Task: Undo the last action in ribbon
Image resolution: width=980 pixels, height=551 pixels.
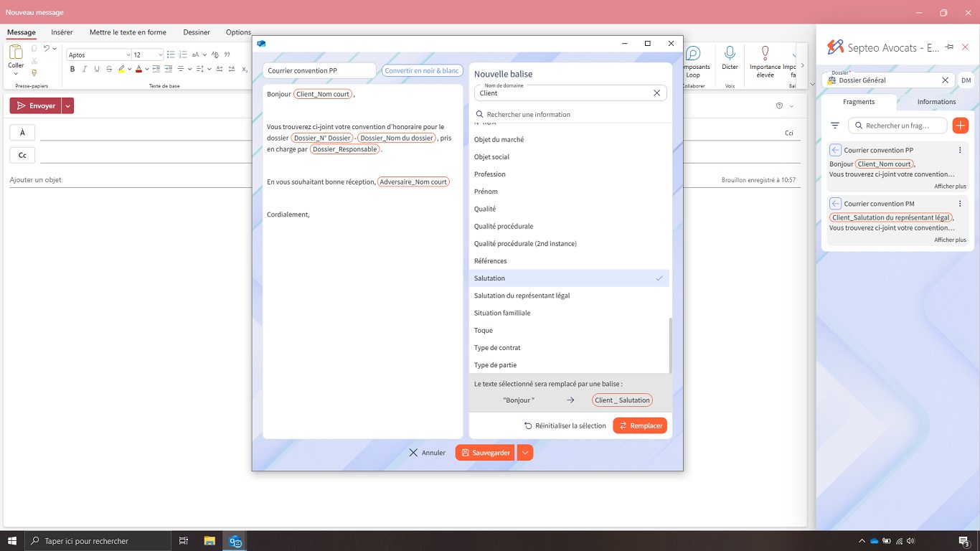Action: click(46, 48)
